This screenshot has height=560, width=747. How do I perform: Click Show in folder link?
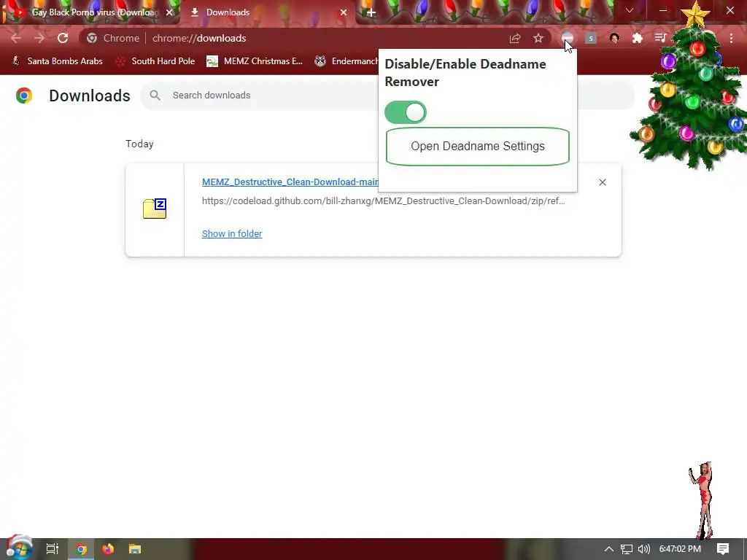(x=232, y=234)
